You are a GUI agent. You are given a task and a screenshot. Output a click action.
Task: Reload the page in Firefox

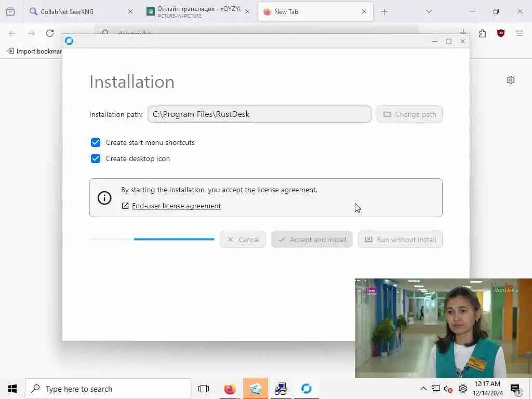coord(50,33)
